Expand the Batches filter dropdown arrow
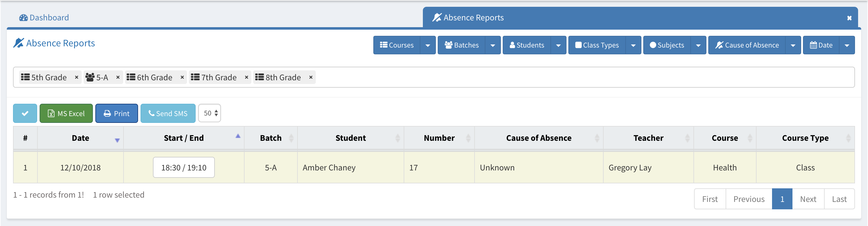This screenshot has height=226, width=868. (x=493, y=45)
